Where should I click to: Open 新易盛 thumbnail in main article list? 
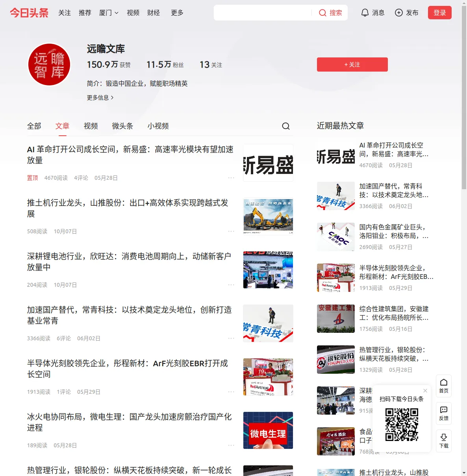[x=268, y=163]
